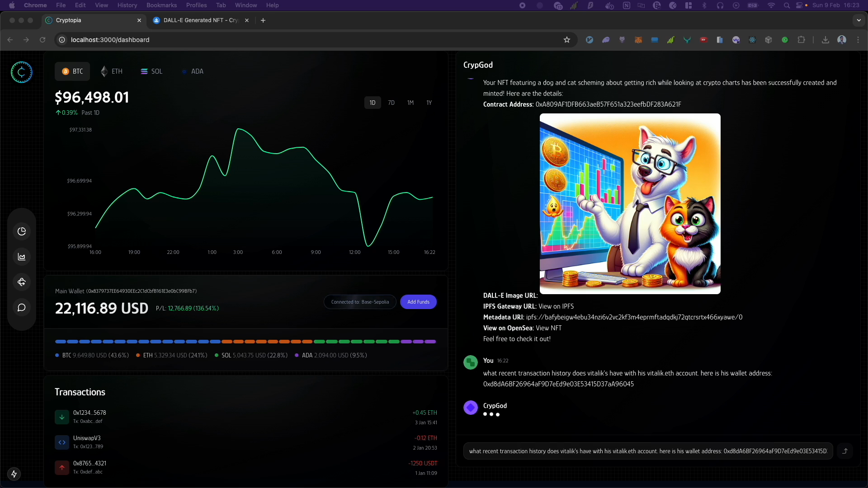
Task: Reload the page in Chrome
Action: 42,40
